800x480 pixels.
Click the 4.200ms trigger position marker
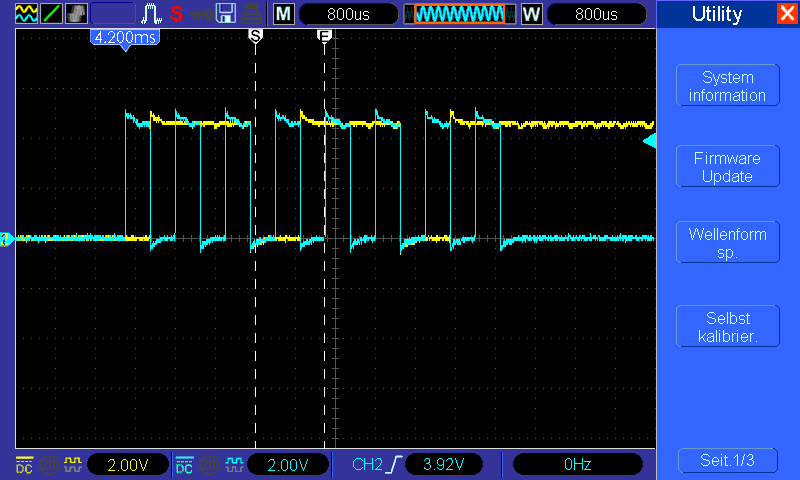click(126, 39)
